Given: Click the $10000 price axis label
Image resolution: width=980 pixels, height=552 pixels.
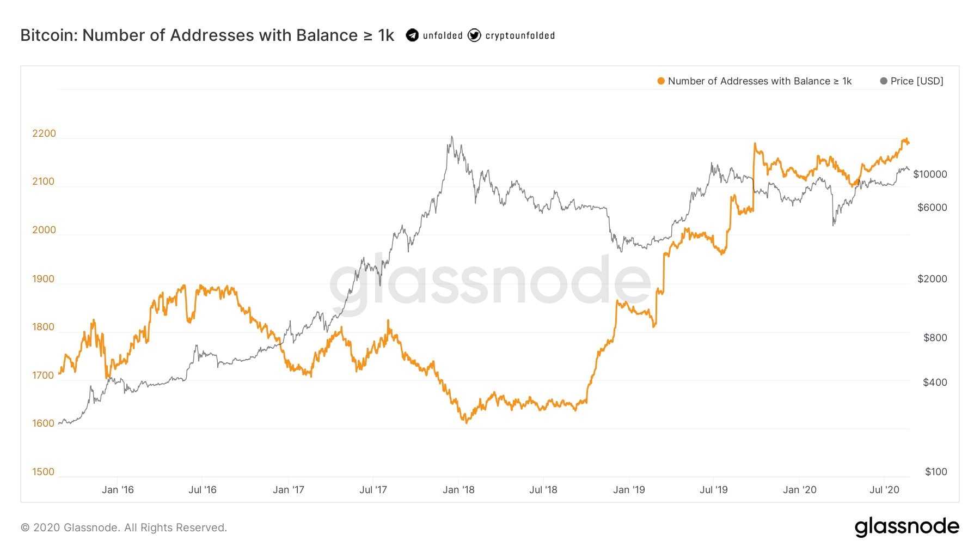Looking at the screenshot, I should pyautogui.click(x=930, y=174).
